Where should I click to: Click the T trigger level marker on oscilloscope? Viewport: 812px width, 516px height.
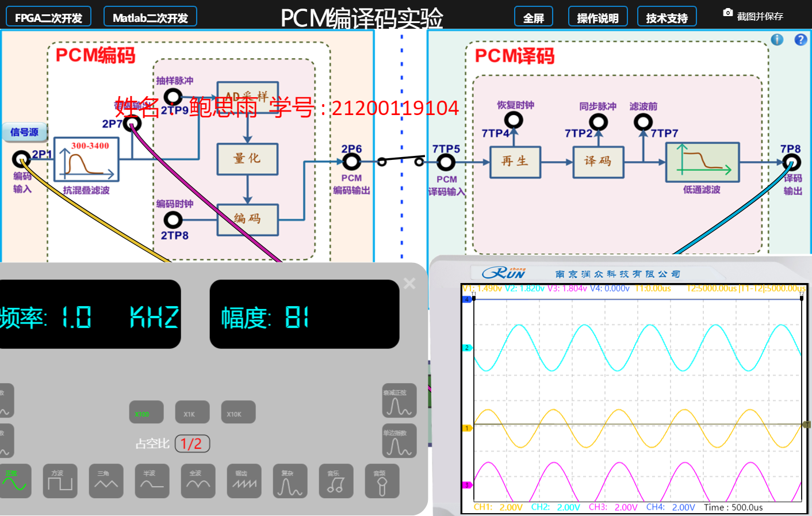[806, 425]
